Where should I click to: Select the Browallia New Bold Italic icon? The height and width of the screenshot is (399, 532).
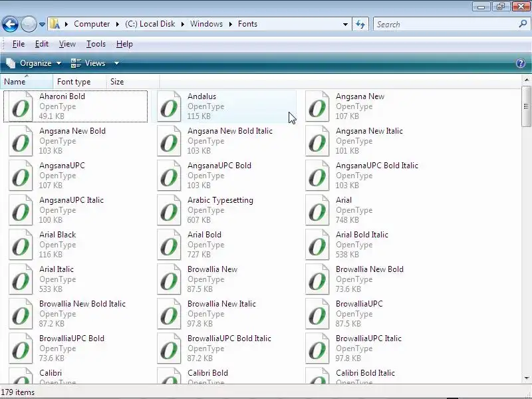coord(21,314)
